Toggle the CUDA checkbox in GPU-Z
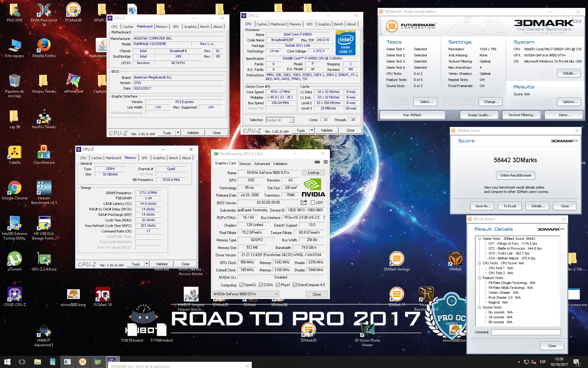588x368 pixels. (261, 285)
